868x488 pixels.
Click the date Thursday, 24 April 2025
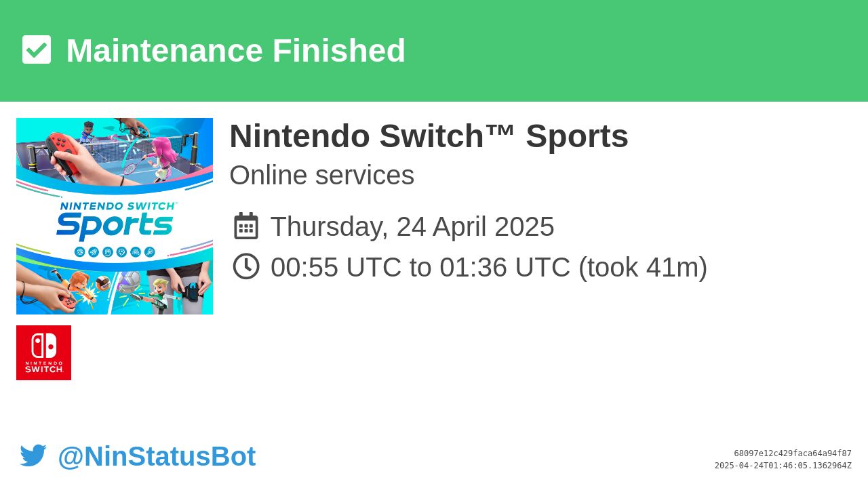click(x=412, y=226)
